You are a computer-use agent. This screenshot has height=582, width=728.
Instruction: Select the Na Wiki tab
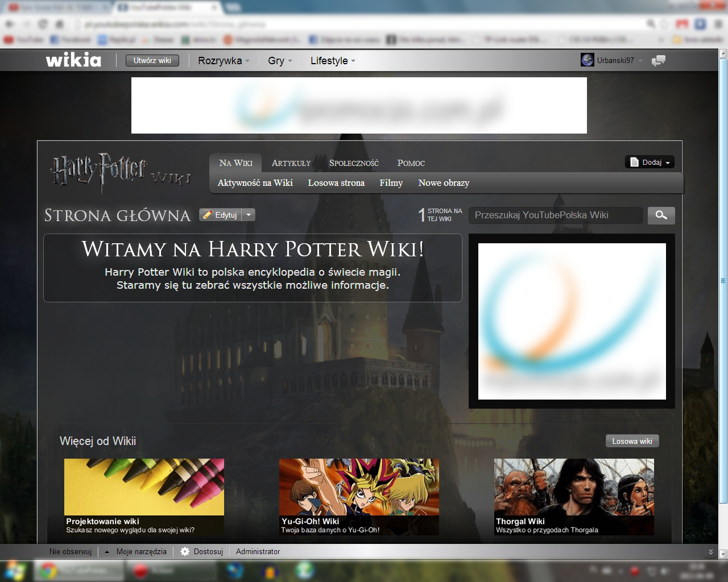235,163
